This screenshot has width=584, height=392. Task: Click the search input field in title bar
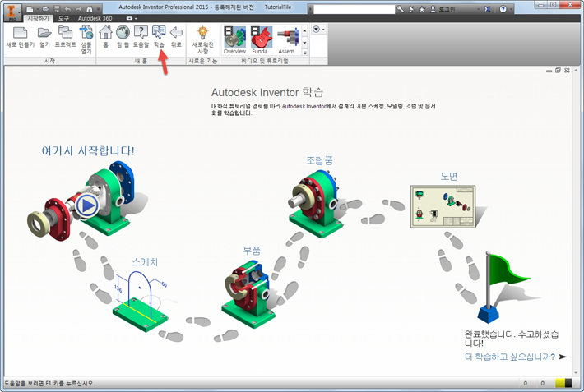click(354, 9)
